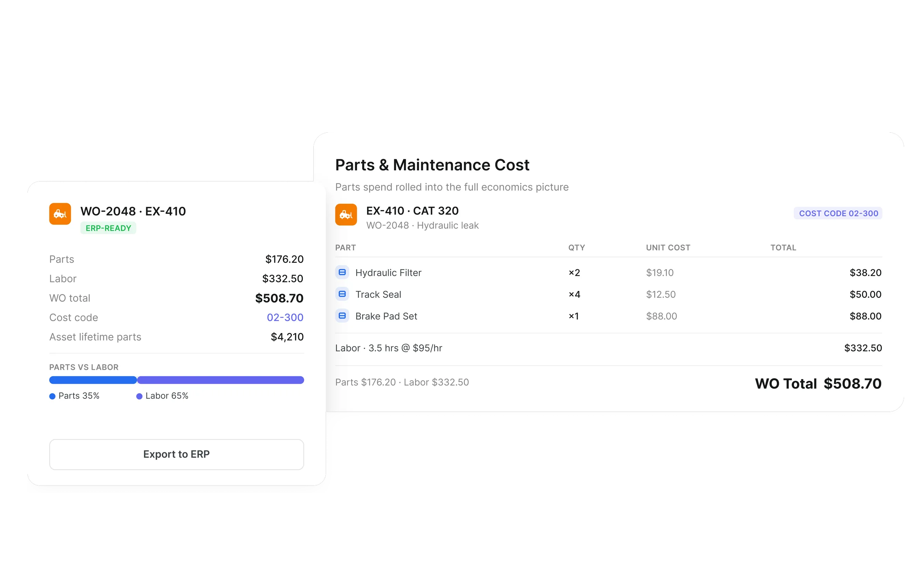913x588 pixels.
Task: Click the $12.50 unit cost value
Action: [661, 294]
